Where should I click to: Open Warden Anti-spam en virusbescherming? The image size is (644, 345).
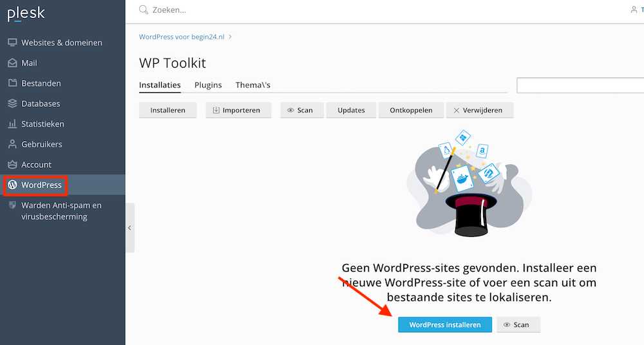(62, 211)
